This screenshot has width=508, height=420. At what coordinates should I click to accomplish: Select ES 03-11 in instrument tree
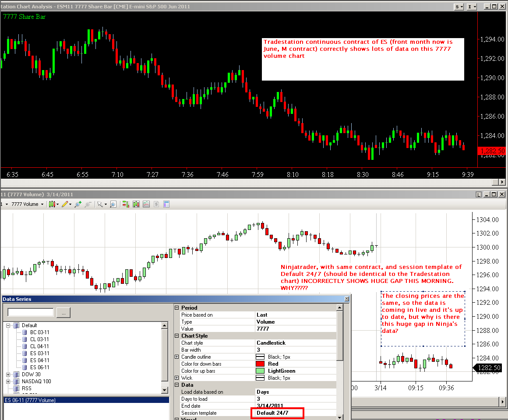pos(39,353)
